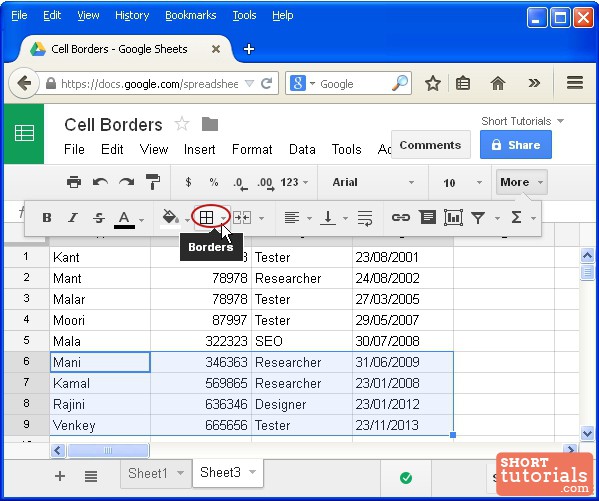599x501 pixels.
Task: Show all sheets list
Action: (x=91, y=476)
